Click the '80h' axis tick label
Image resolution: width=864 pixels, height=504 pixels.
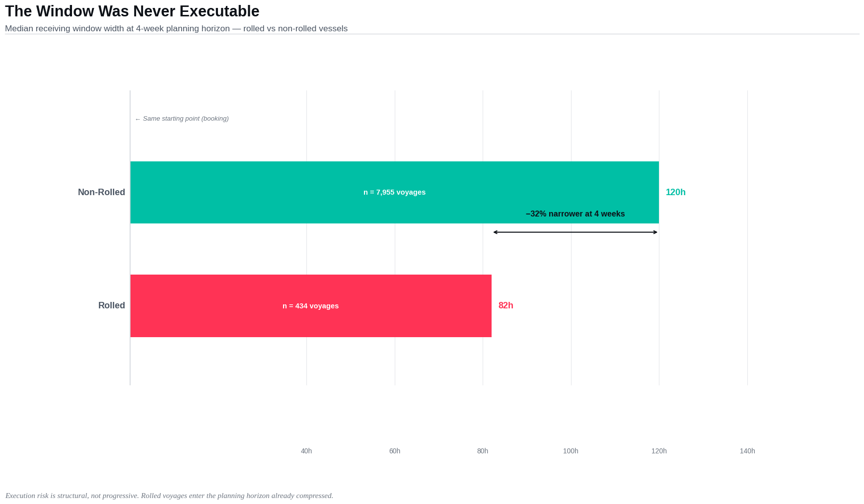[483, 451]
